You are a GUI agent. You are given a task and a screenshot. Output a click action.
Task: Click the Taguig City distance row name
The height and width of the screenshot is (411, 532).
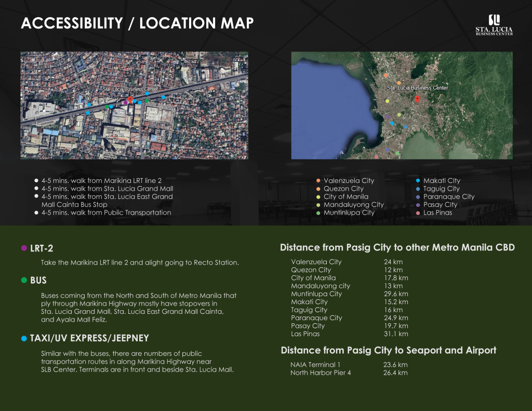pyautogui.click(x=309, y=310)
